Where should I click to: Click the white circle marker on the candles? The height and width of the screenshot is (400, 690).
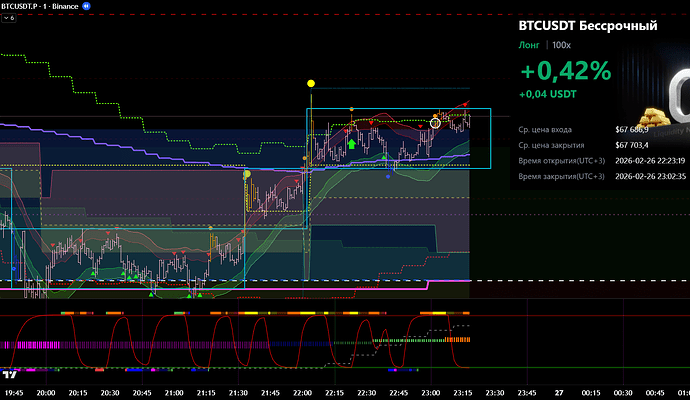click(x=435, y=122)
